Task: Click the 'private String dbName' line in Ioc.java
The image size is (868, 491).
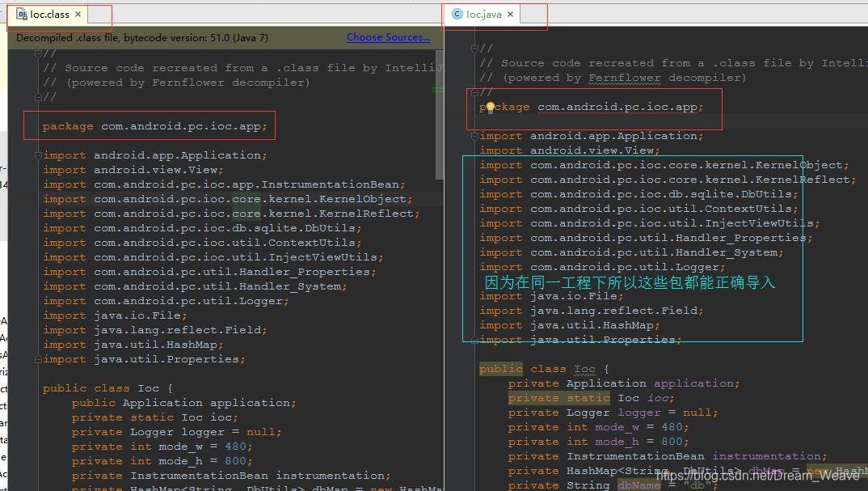Action: click(x=613, y=485)
